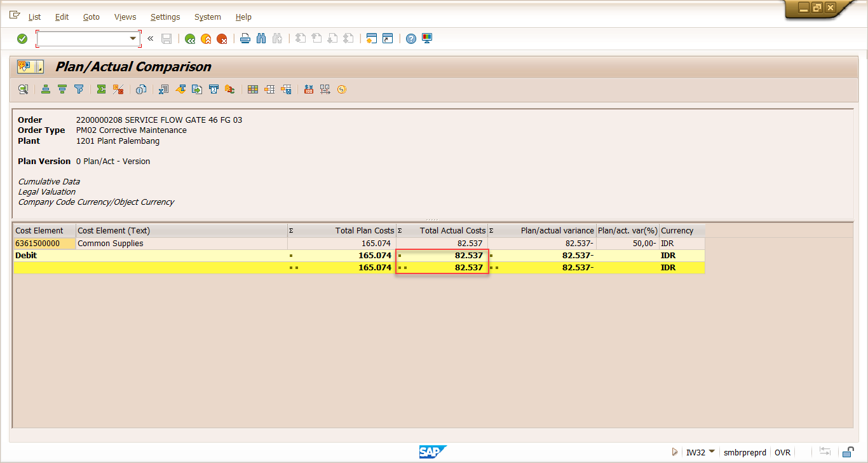Click the Sigma total icon in ALV toolbar

[x=101, y=90]
